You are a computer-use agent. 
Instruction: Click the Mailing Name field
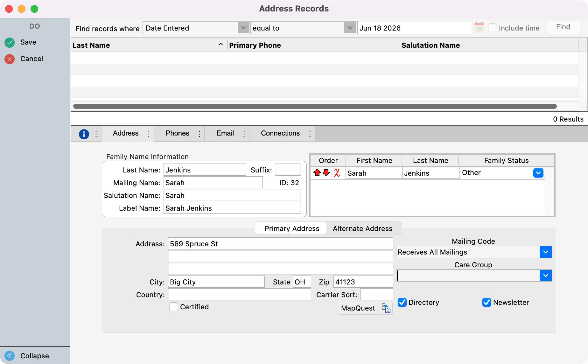tap(213, 183)
